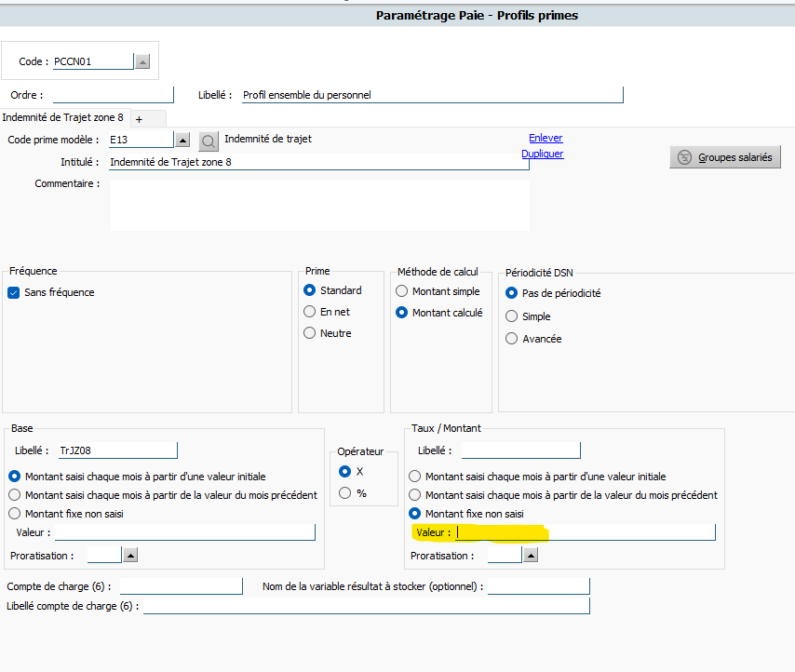Open Taux / Montant Proratisation dropdown arrow
Screen dimensions: 795x672
click(x=531, y=556)
